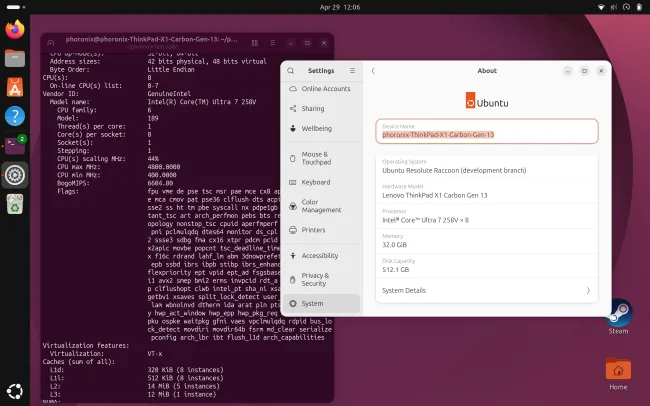Select Wellbeing in Settings sidebar
The width and height of the screenshot is (650, 406).
tap(322, 129)
